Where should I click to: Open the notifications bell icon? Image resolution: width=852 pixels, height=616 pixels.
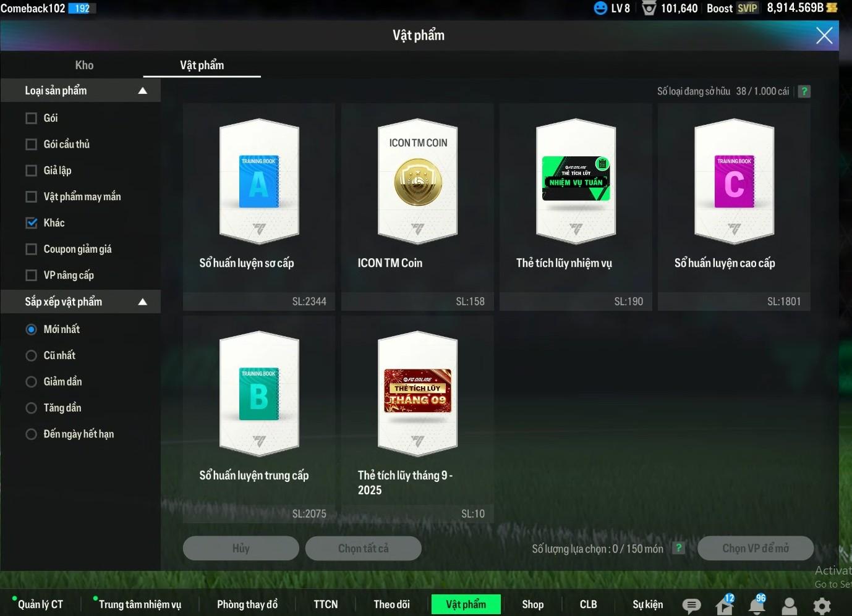coord(757,605)
